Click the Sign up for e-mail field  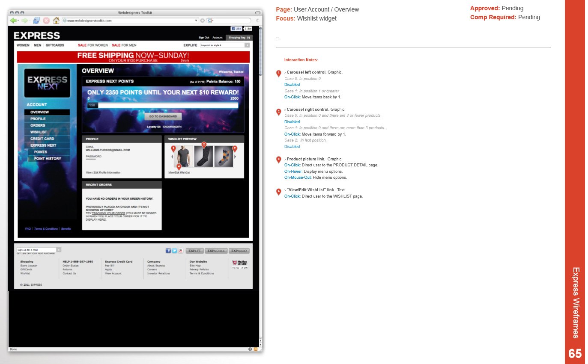(36, 250)
